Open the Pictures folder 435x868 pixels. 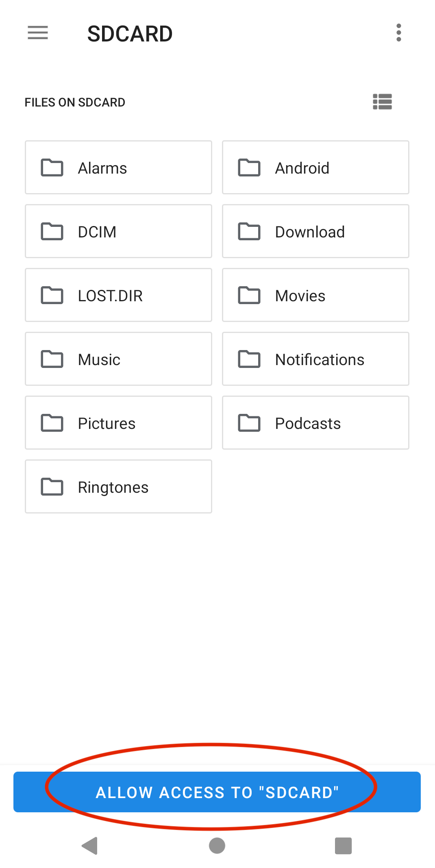coord(118,423)
